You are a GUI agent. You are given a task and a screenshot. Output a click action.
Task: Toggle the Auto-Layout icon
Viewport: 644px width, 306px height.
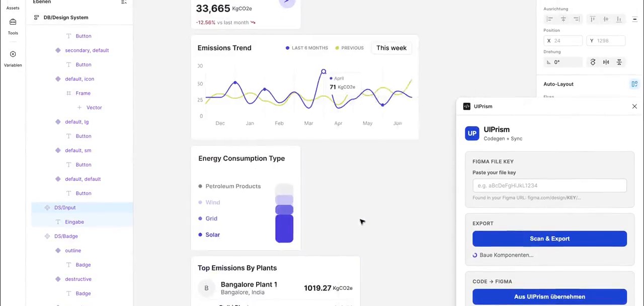(634, 84)
